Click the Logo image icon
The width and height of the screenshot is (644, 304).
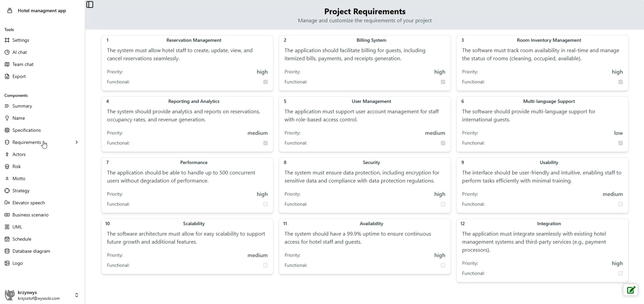7,263
